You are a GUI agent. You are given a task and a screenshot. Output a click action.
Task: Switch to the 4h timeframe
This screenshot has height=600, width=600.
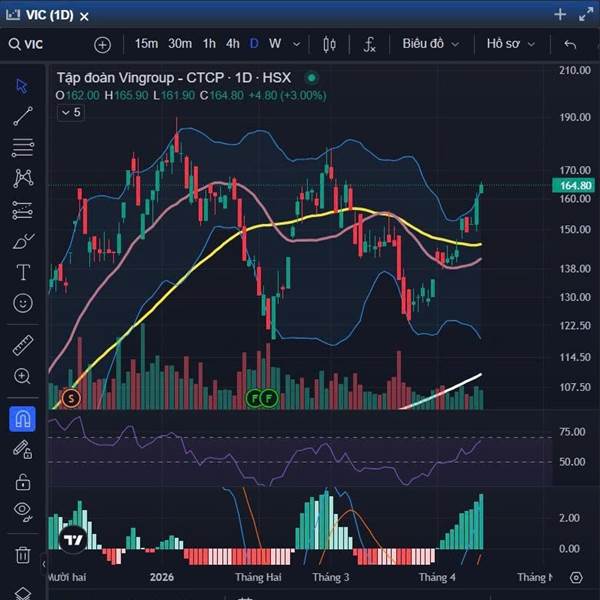click(x=232, y=44)
